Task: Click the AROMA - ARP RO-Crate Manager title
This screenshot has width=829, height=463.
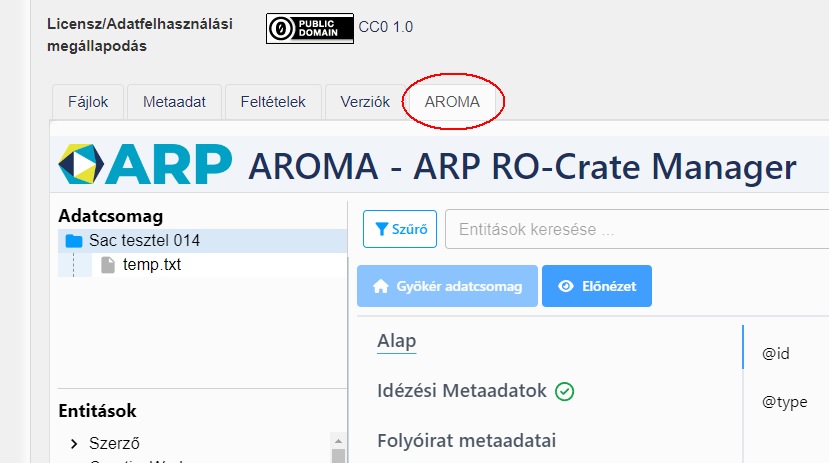Action: (x=522, y=167)
